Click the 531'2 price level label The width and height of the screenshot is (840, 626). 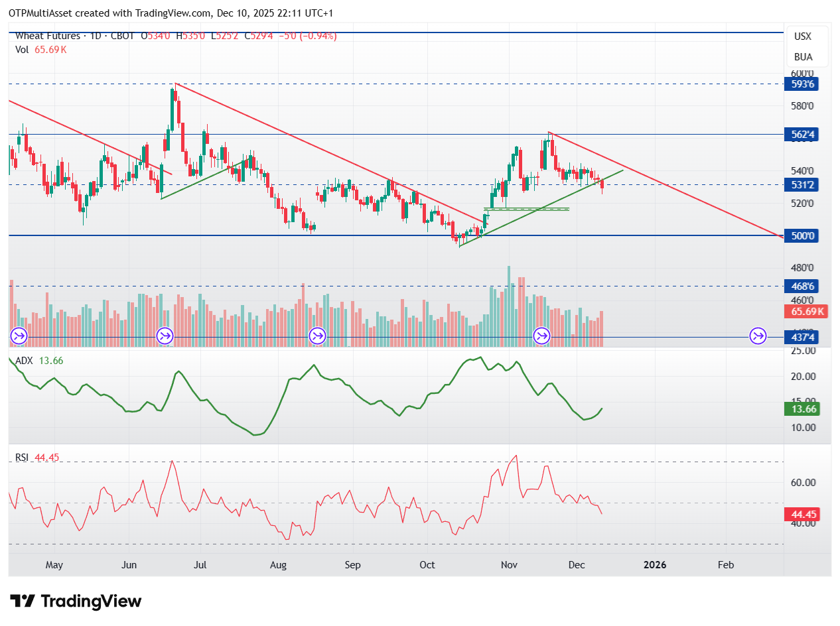point(802,185)
